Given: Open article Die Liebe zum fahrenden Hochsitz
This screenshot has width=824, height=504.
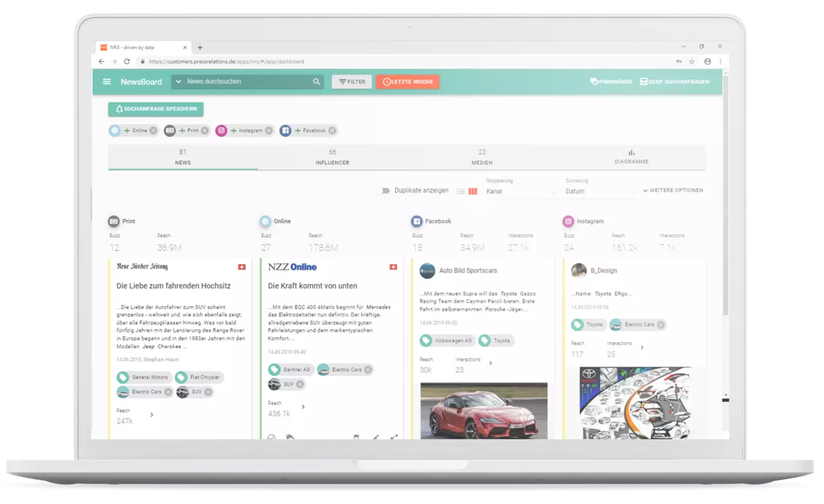Looking at the screenshot, I should pyautogui.click(x=174, y=286).
